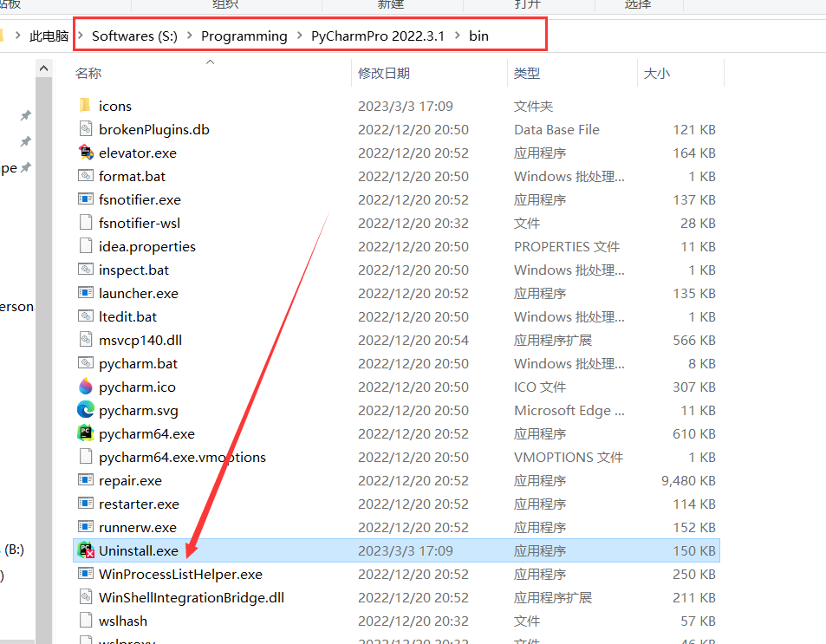Click the Data Base File type cell
The height and width of the screenshot is (644, 826).
(556, 130)
